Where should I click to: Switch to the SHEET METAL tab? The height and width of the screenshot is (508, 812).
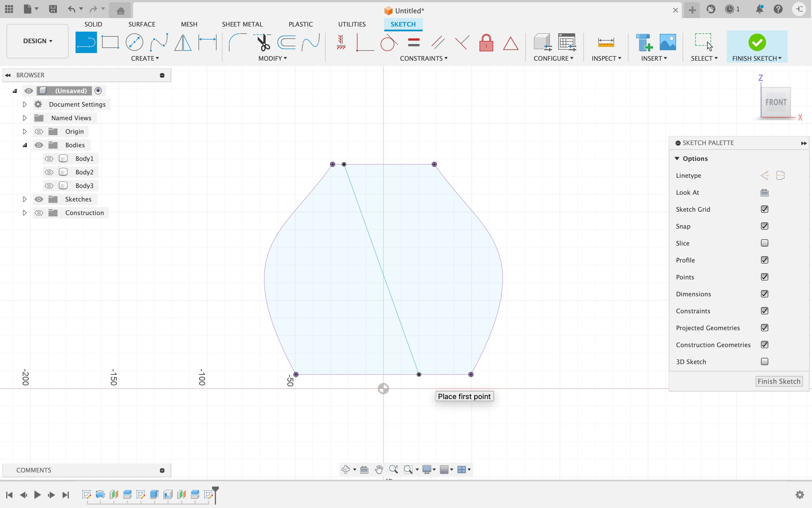(242, 24)
